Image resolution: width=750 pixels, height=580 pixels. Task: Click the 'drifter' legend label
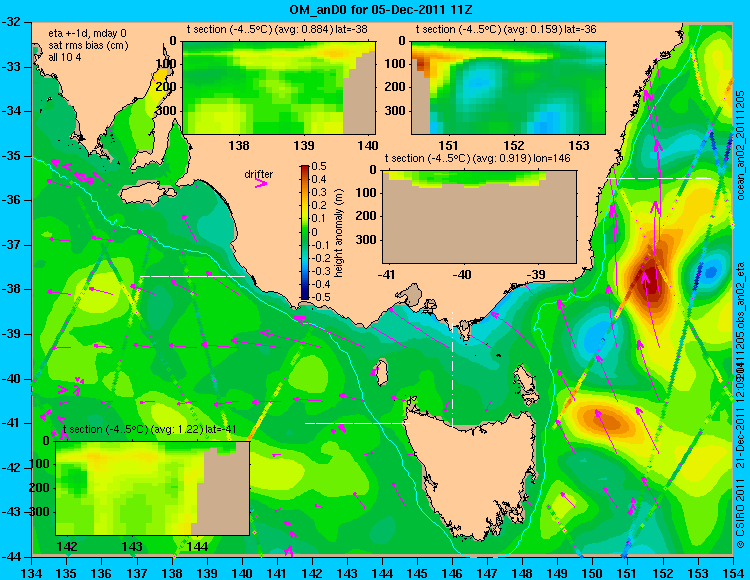pos(258,174)
